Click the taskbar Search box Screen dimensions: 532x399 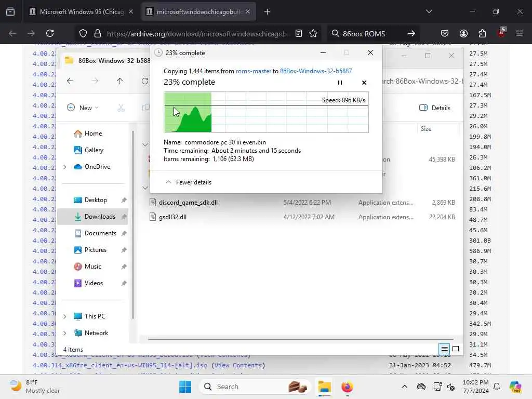[x=255, y=387]
